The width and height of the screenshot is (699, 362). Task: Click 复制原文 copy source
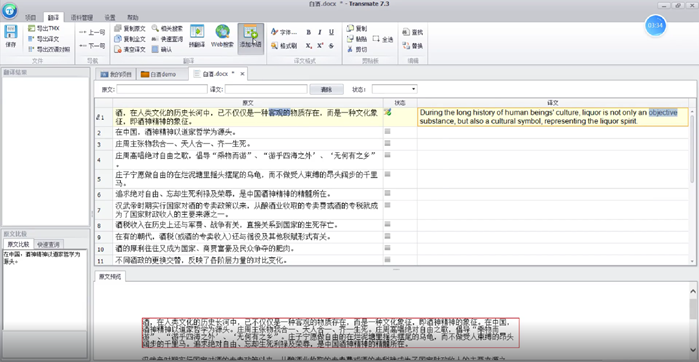point(130,28)
